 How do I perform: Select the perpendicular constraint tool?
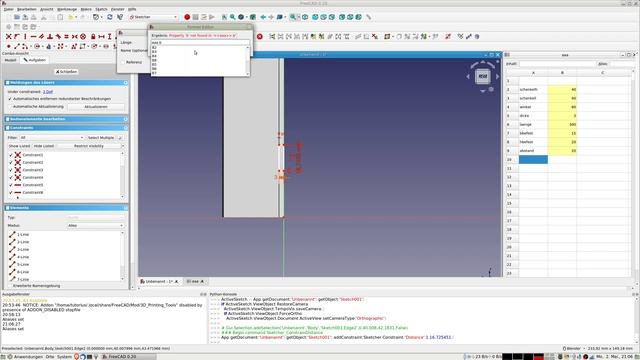[50, 37]
